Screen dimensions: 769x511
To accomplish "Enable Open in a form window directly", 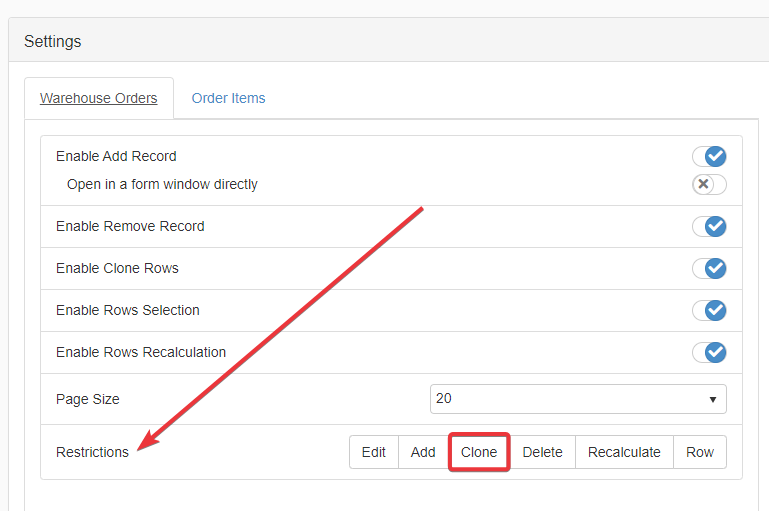I will 709,184.
